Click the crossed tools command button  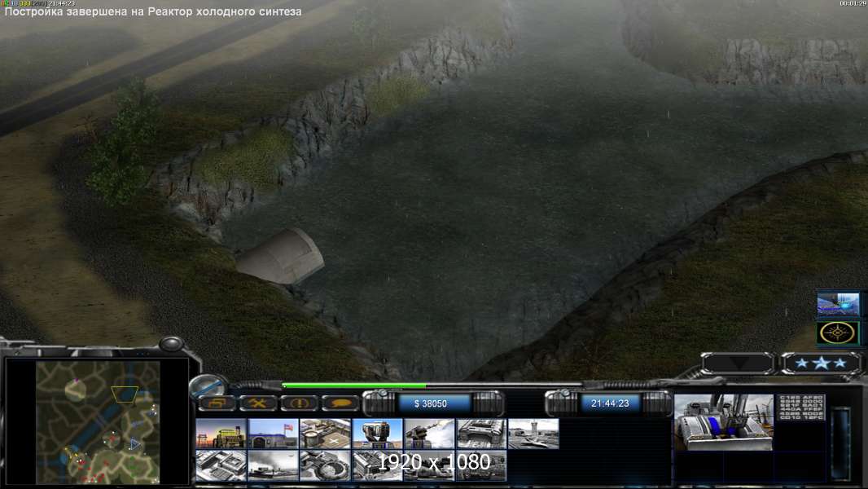point(258,403)
